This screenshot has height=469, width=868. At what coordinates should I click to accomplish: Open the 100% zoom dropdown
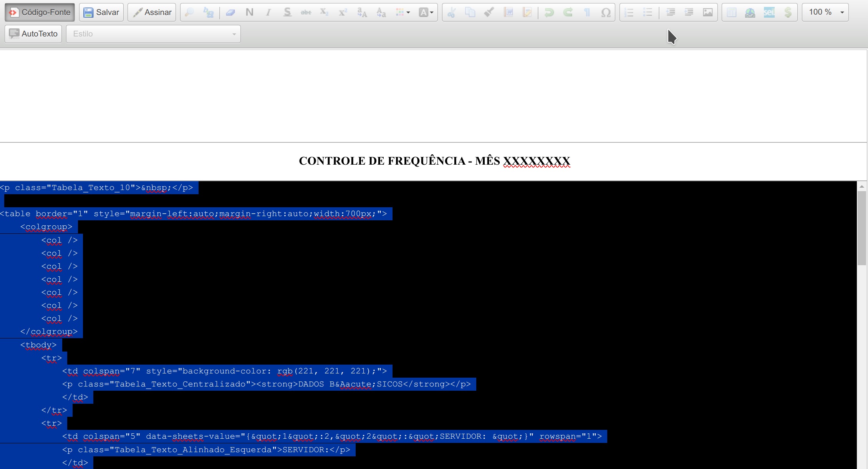tap(825, 12)
